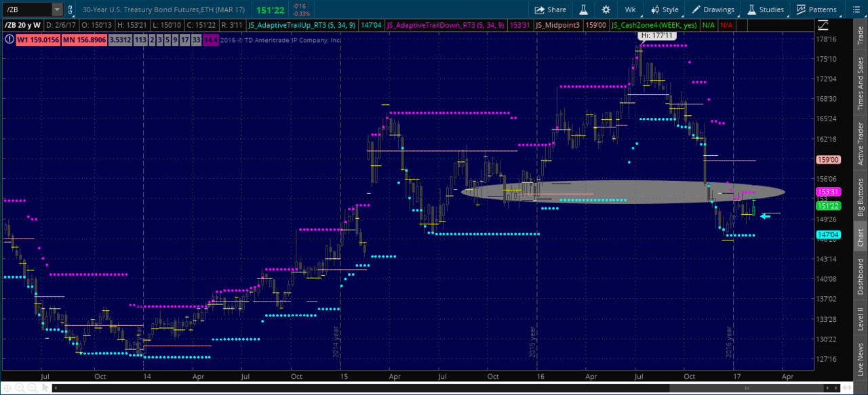The height and width of the screenshot is (395, 868).
Task: Click the green 151'22 price axis tag
Action: point(829,205)
